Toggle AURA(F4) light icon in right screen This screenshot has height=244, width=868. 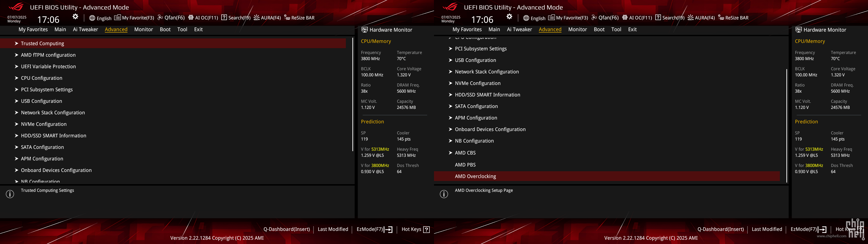[690, 18]
